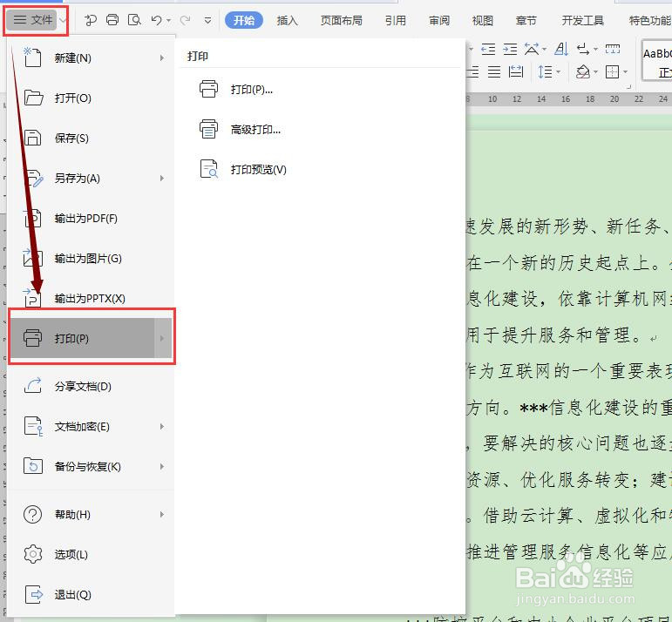Click the options gear icon
The width and height of the screenshot is (672, 622).
(x=33, y=554)
